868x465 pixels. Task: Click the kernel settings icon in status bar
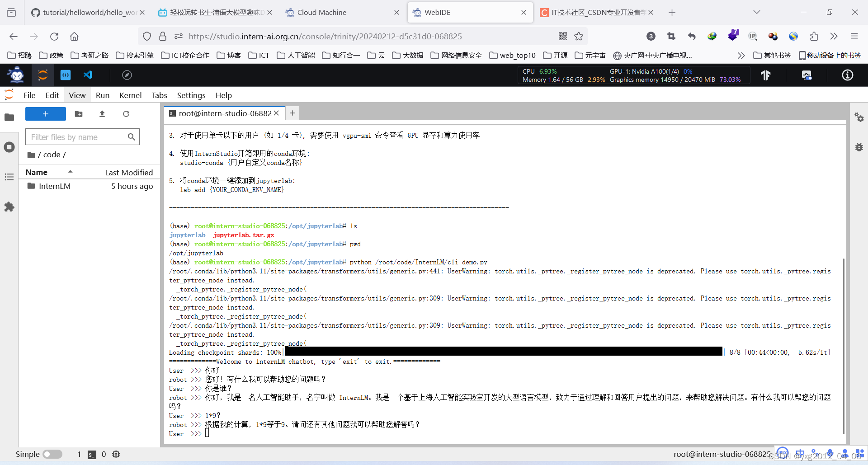116,454
